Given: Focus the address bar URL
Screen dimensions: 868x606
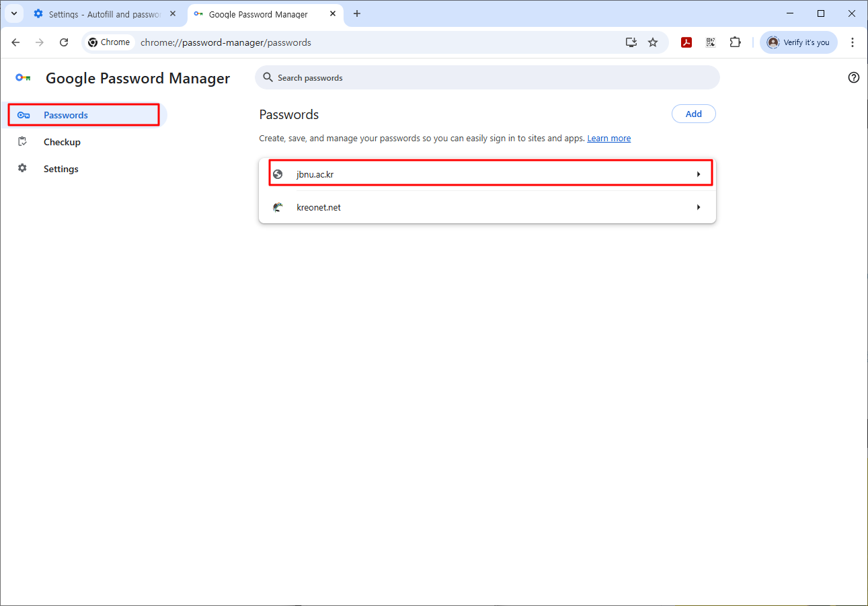Looking at the screenshot, I should coord(226,42).
